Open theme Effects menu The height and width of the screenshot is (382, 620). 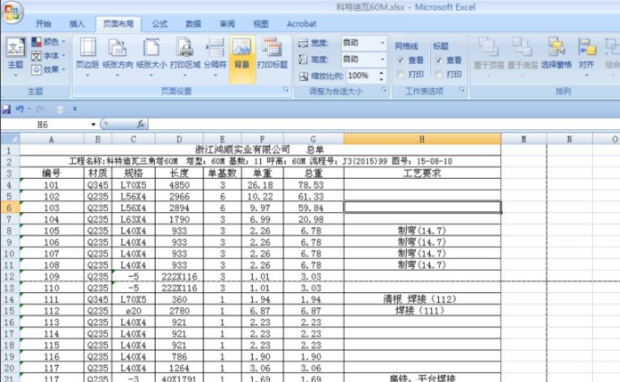[48, 70]
